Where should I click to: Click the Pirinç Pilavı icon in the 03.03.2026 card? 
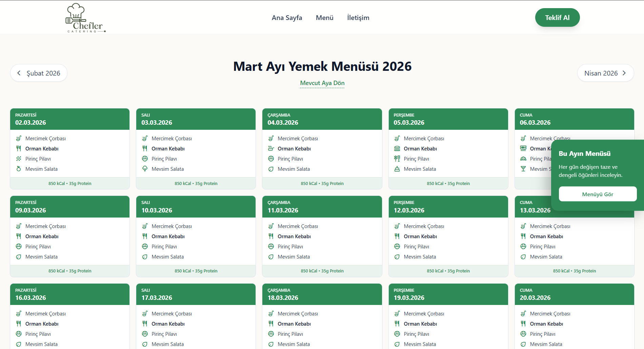[x=145, y=159]
